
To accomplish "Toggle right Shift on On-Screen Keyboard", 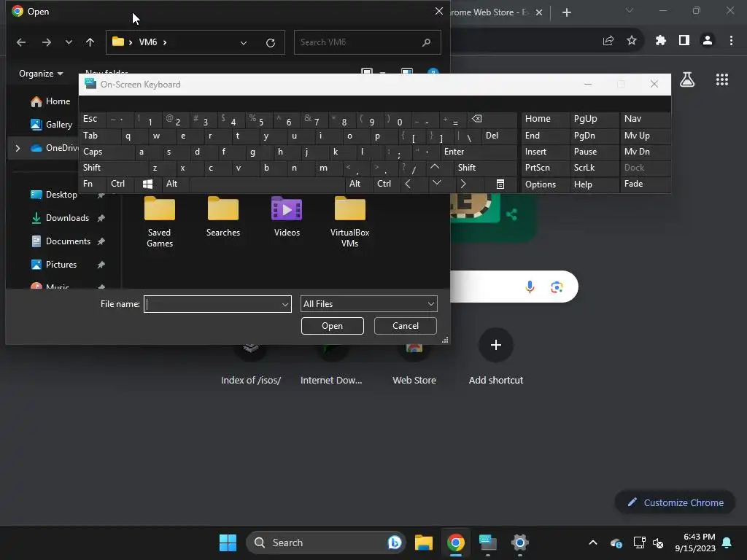I will point(484,168).
